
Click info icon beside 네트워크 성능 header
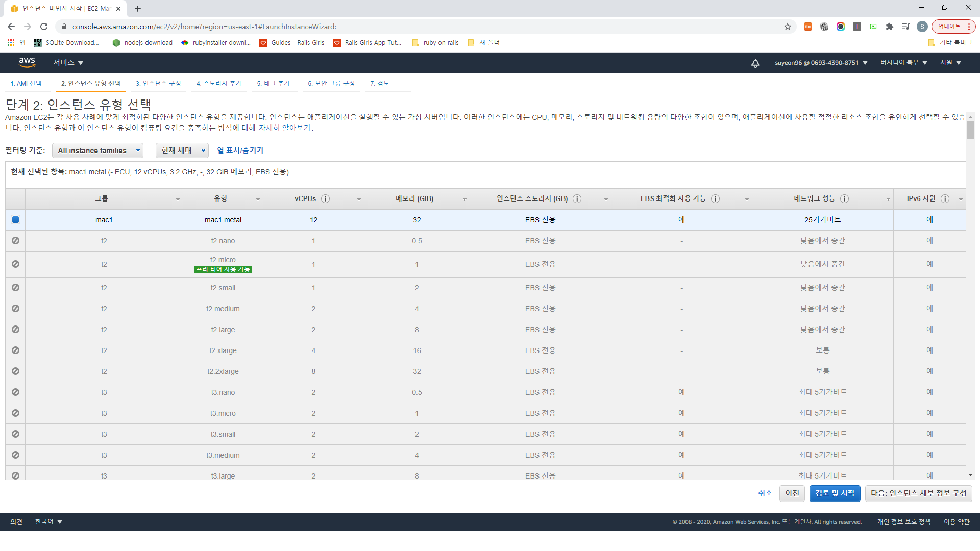pos(844,199)
